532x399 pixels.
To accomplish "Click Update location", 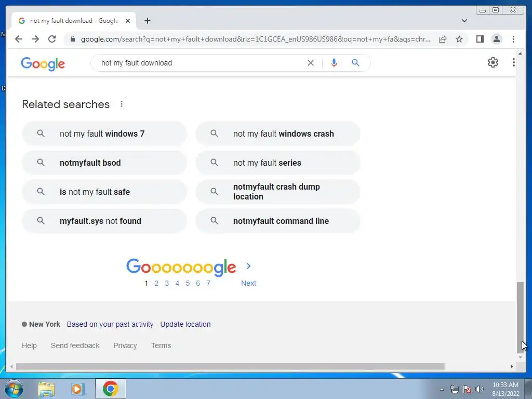I will (185, 324).
